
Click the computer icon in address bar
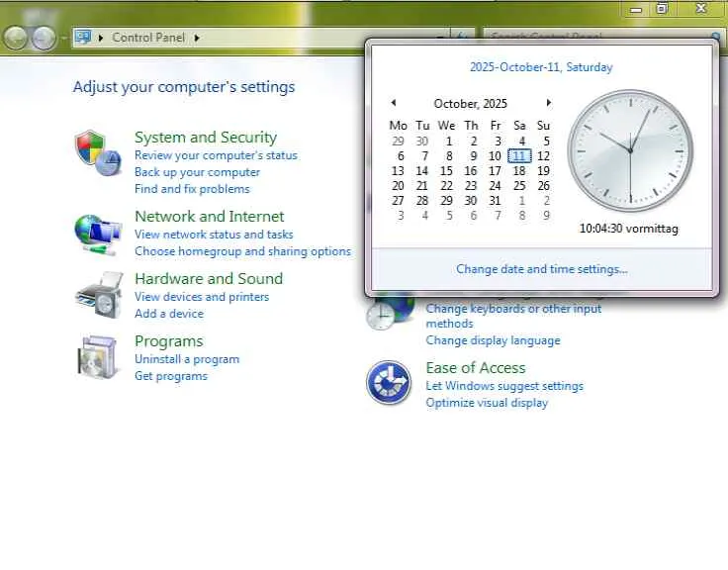coord(83,38)
